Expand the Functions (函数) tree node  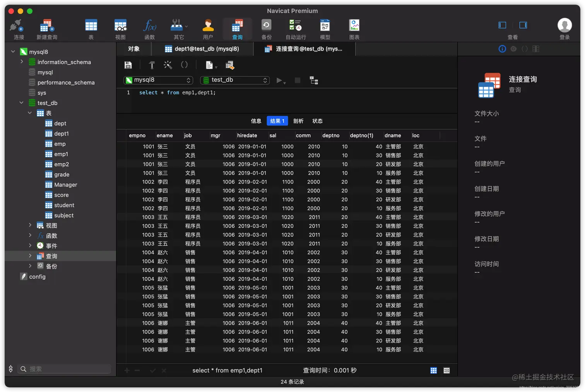(x=30, y=235)
